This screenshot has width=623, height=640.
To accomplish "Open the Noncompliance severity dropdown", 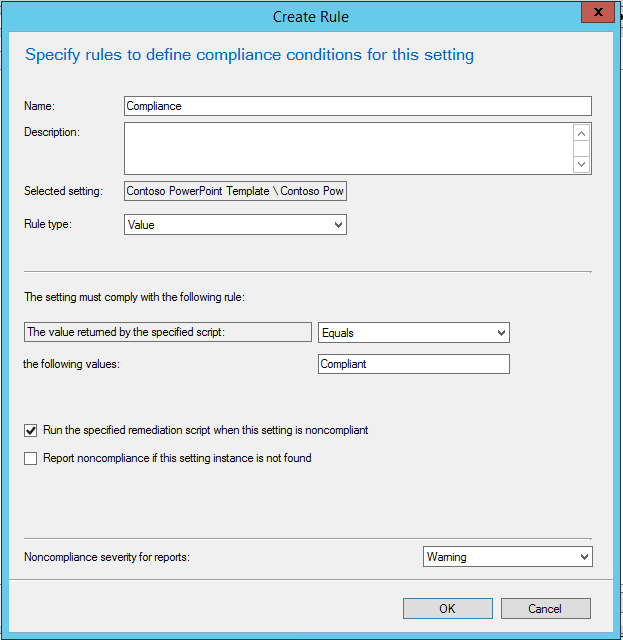I will click(x=507, y=557).
